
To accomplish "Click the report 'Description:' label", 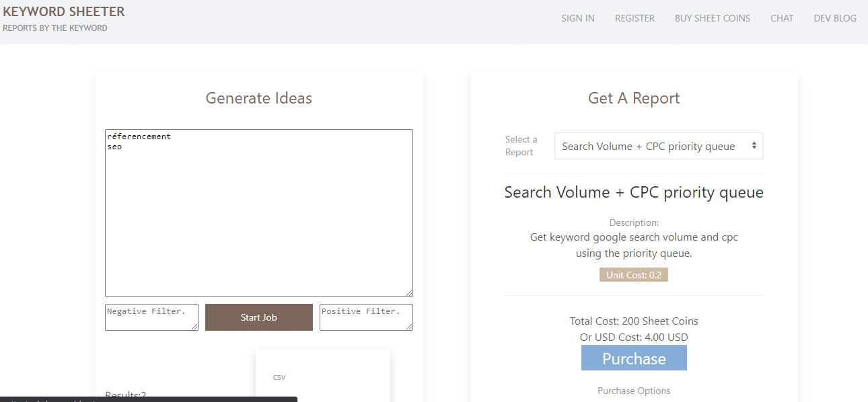I will pyautogui.click(x=634, y=223).
